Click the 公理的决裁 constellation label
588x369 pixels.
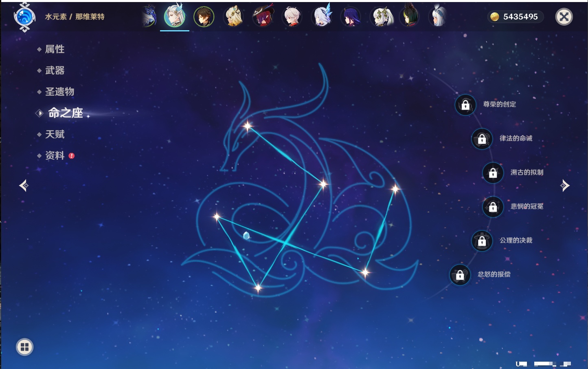[x=516, y=240]
